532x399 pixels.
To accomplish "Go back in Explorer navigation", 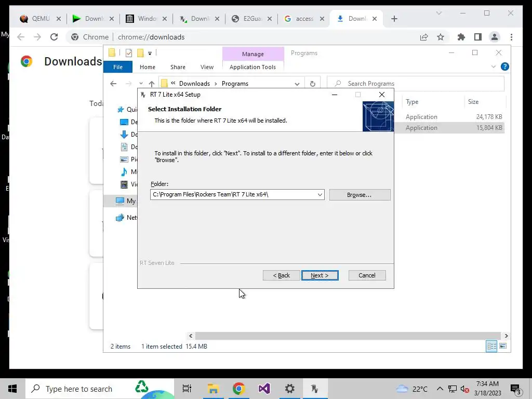I will [113, 84].
